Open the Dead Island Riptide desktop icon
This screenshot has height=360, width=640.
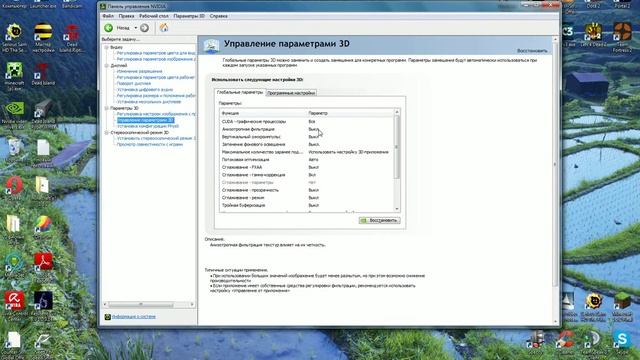(72, 32)
